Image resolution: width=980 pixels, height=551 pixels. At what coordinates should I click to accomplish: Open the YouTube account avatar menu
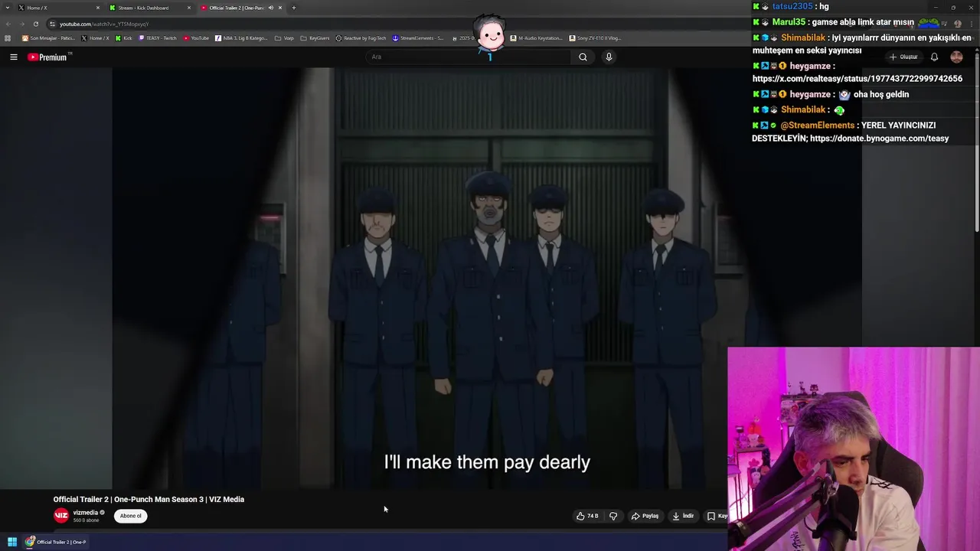coord(956,57)
